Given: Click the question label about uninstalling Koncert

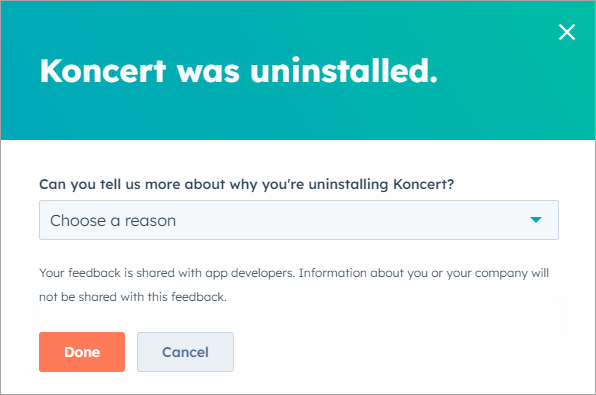Looking at the screenshot, I should (x=247, y=184).
